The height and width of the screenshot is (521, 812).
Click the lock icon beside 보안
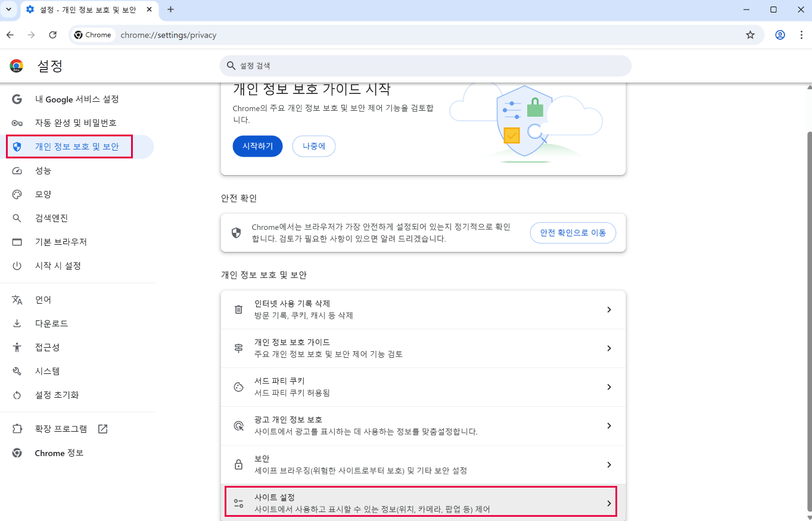coord(238,464)
